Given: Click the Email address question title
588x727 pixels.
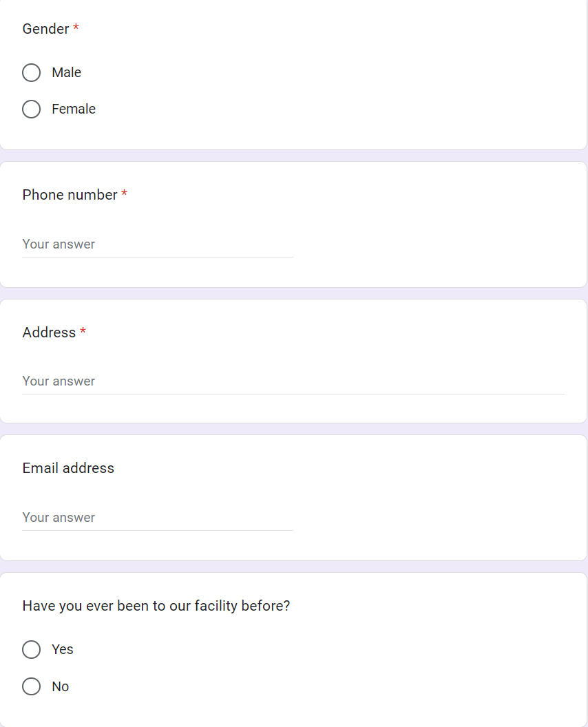Looking at the screenshot, I should pyautogui.click(x=68, y=468).
